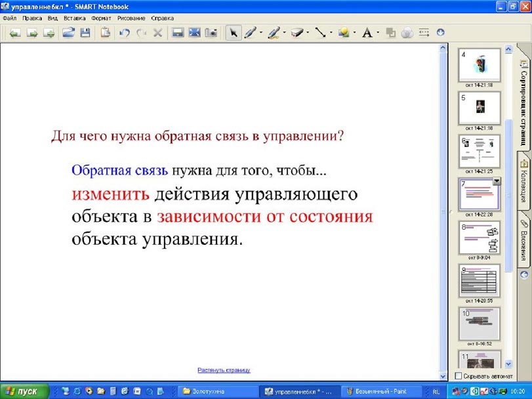Go to the previous page arrow
The image size is (532, 399).
click(14, 32)
